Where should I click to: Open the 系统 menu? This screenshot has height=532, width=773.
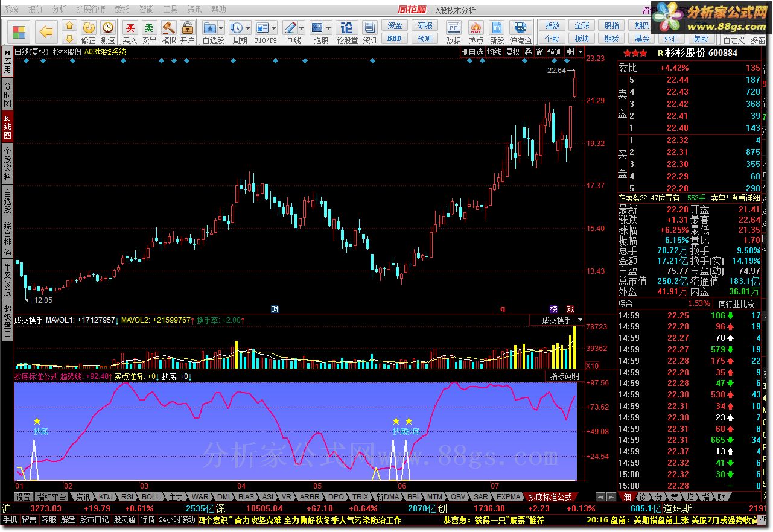point(11,9)
